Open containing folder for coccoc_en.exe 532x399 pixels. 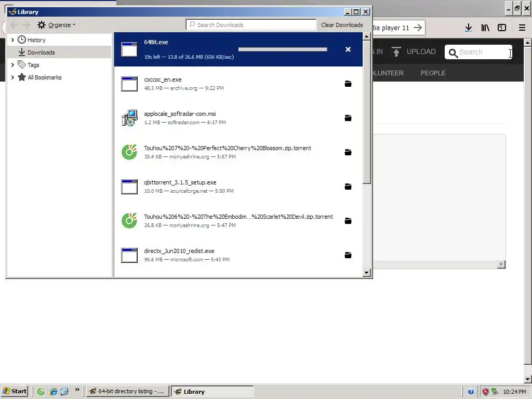click(x=348, y=84)
